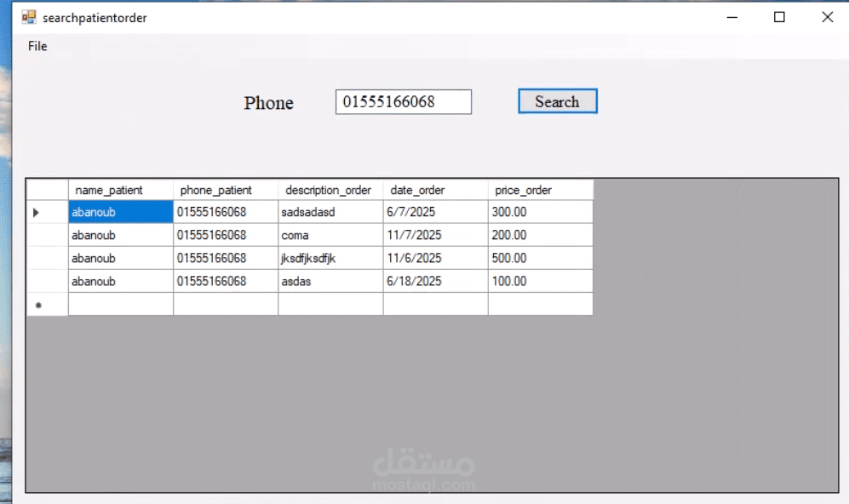849x504 pixels.
Task: Click the 6/18/2025 date cell
Action: click(x=436, y=282)
